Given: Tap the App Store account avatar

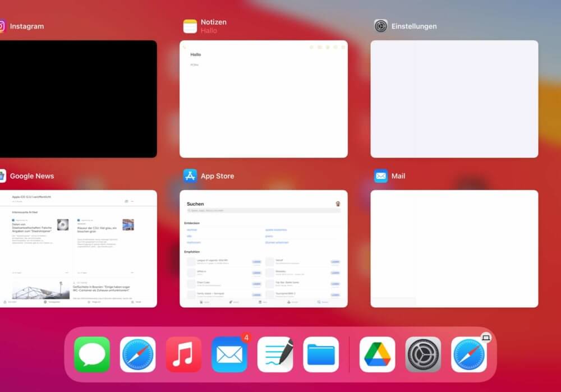Looking at the screenshot, I should [338, 204].
